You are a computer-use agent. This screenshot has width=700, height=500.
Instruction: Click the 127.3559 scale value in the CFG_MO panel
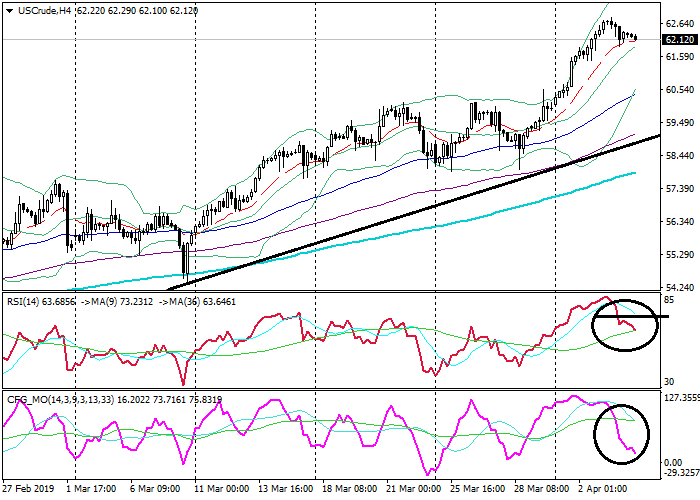(x=679, y=396)
